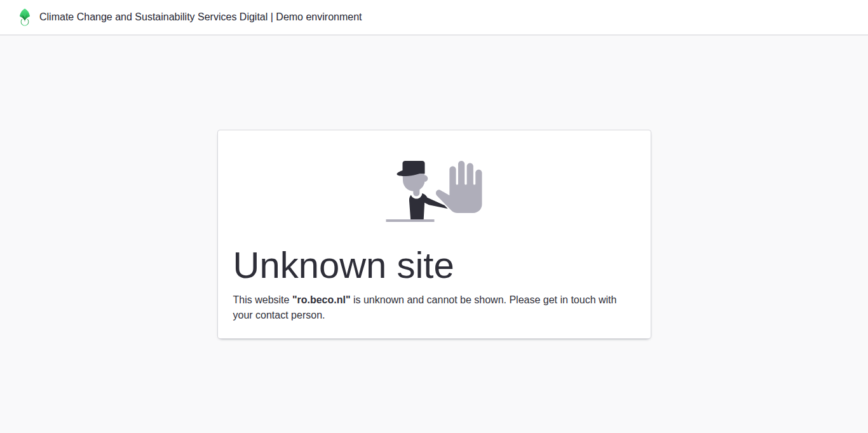Click the guard's outstretched dark arm
This screenshot has height=433, width=868.
click(435, 203)
